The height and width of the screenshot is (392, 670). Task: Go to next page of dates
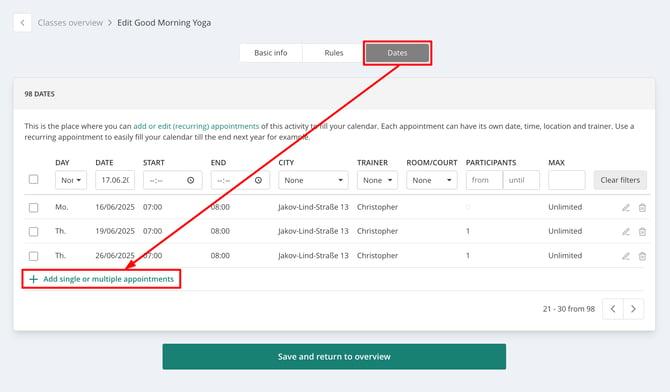click(633, 309)
